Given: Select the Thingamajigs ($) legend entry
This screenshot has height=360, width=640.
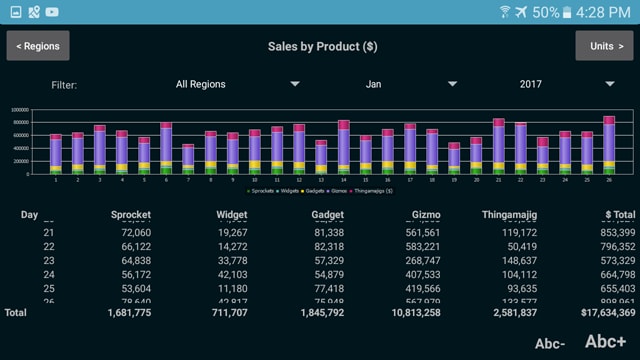Looking at the screenshot, I should coord(371,191).
